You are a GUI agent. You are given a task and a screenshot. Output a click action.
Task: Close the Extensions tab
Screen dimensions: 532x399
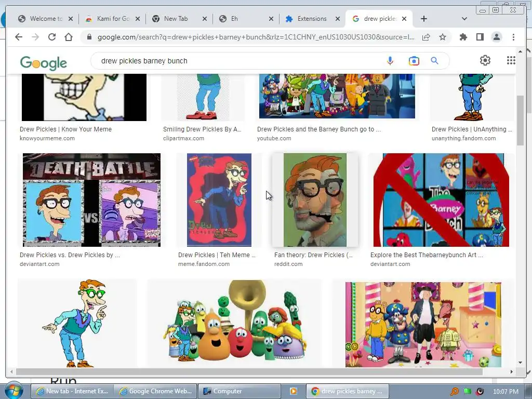point(338,19)
